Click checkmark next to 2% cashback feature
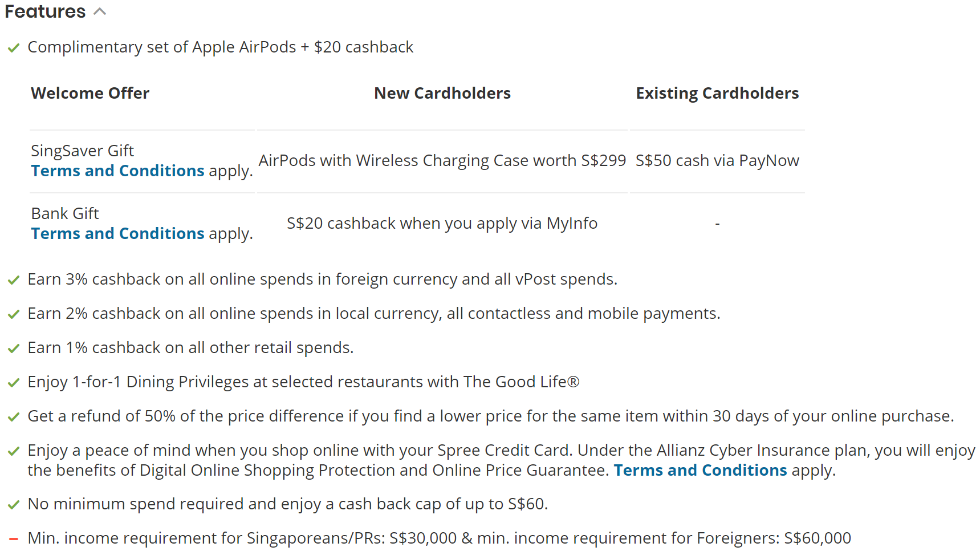The image size is (980, 551). [14, 314]
